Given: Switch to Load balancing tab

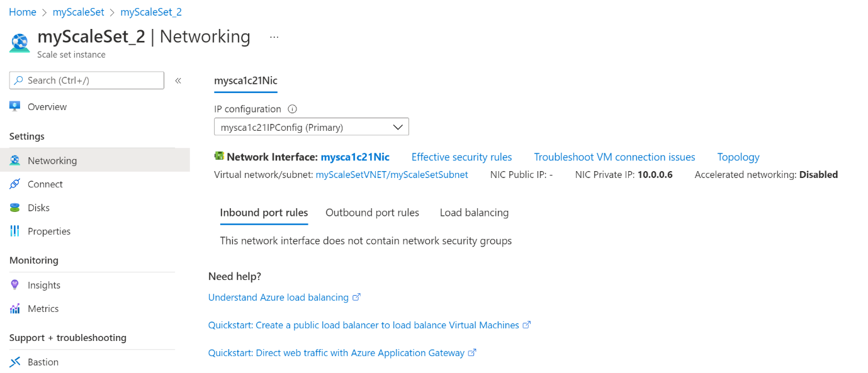Looking at the screenshot, I should (x=474, y=213).
